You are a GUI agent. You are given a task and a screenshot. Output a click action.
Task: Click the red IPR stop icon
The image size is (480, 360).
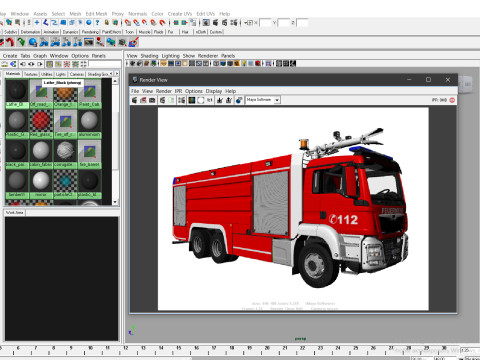click(x=452, y=100)
